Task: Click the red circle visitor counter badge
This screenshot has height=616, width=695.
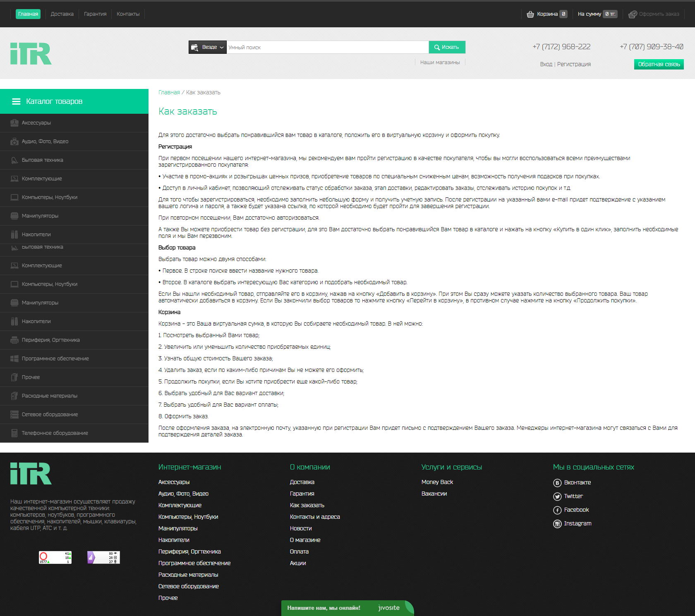Action: pos(55,557)
